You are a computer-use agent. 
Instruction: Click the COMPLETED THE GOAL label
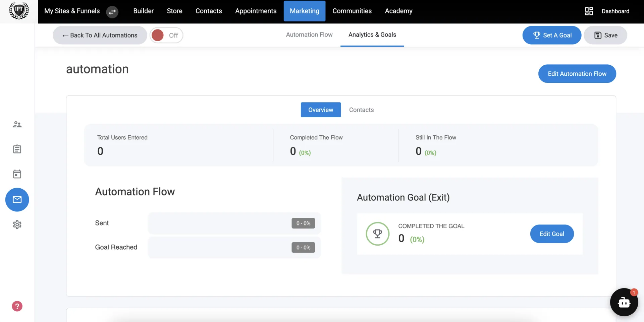point(431,226)
